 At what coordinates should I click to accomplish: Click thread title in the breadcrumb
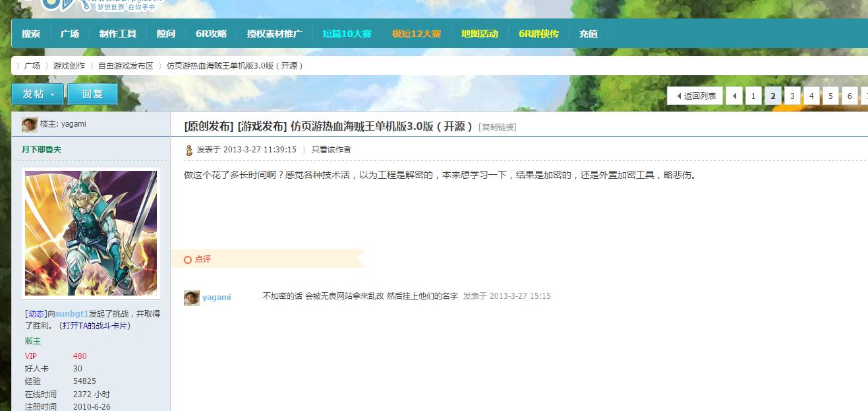pos(235,66)
